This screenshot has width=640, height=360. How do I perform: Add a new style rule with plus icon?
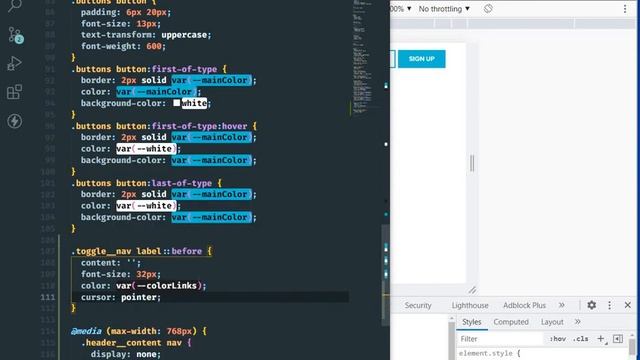pyautogui.click(x=601, y=338)
